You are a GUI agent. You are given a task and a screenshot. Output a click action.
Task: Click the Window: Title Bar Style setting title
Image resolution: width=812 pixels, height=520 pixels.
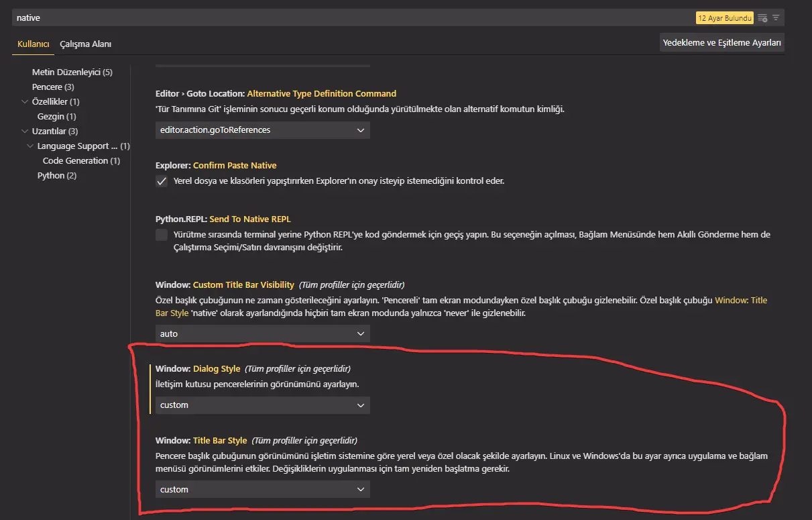click(x=201, y=441)
